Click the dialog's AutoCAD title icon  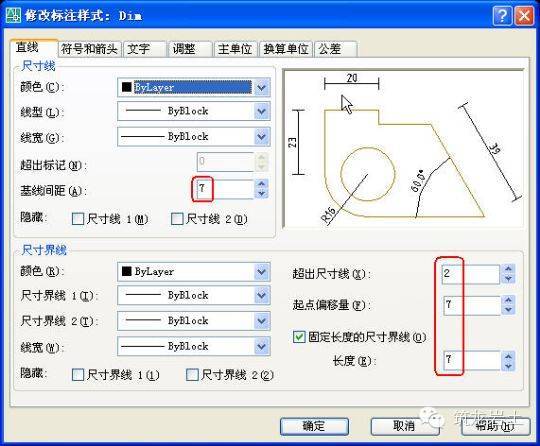tap(13, 15)
